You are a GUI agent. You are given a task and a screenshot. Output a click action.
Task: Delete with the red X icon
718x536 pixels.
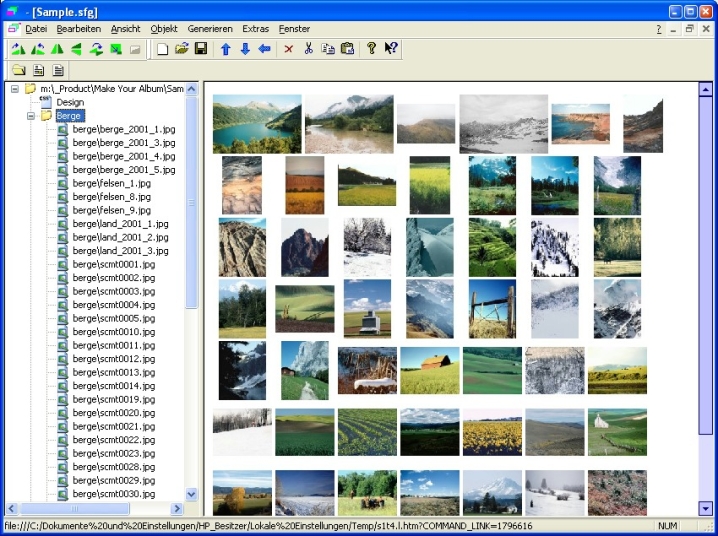(289, 49)
